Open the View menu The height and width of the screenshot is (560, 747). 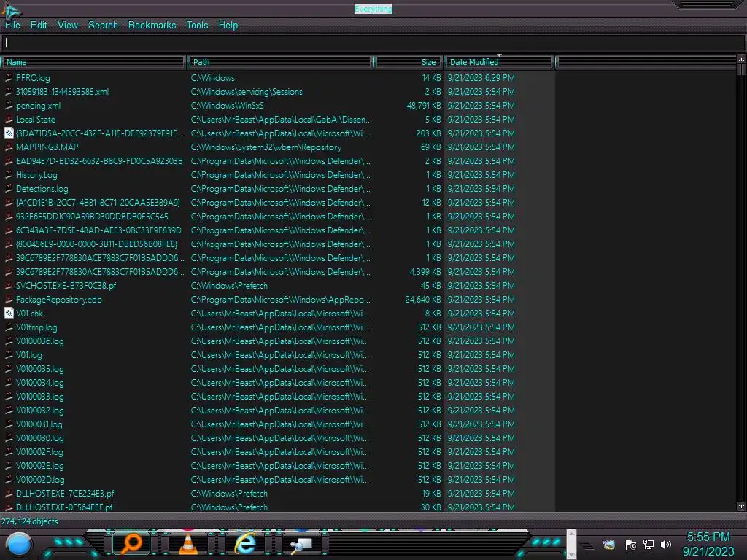coord(68,26)
